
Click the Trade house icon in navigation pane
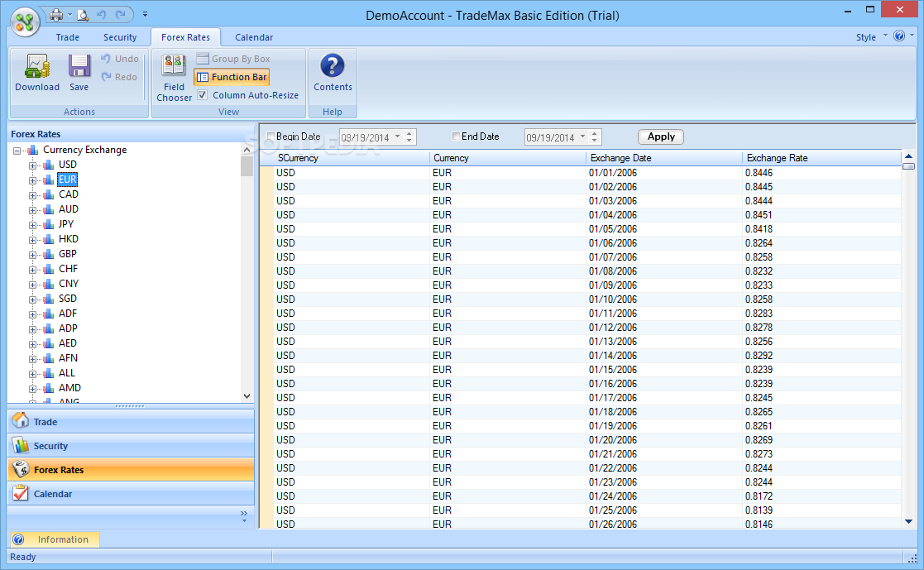tap(20, 421)
